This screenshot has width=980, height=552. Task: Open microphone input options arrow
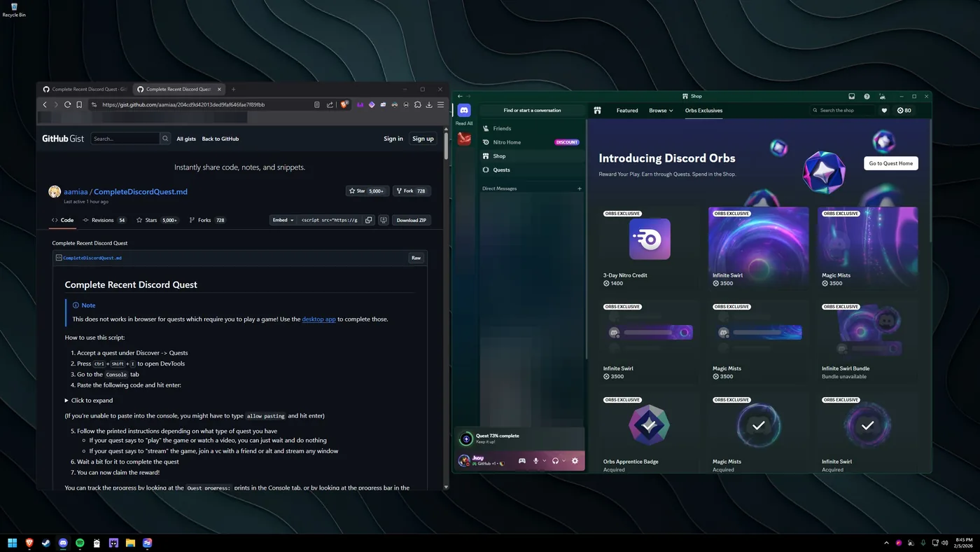[x=545, y=461]
